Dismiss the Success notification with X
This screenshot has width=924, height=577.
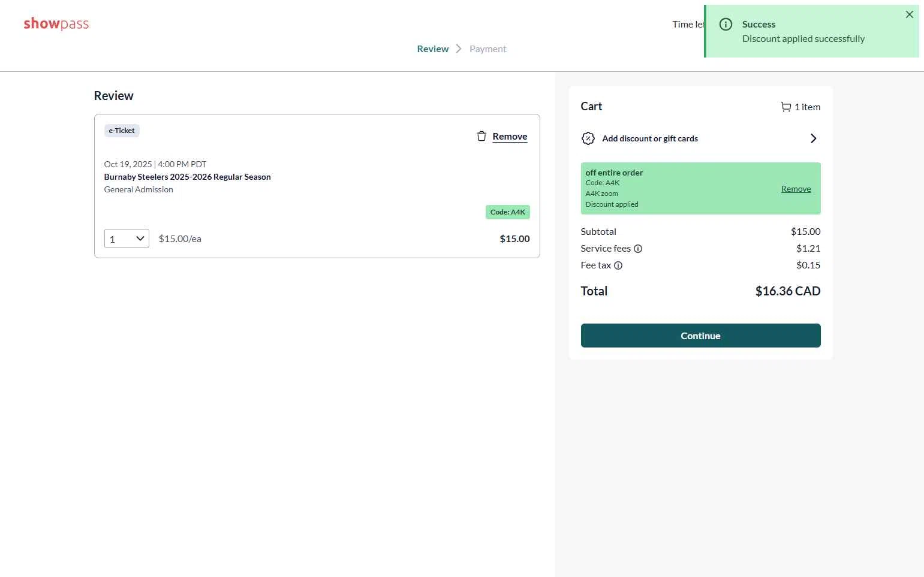[910, 14]
